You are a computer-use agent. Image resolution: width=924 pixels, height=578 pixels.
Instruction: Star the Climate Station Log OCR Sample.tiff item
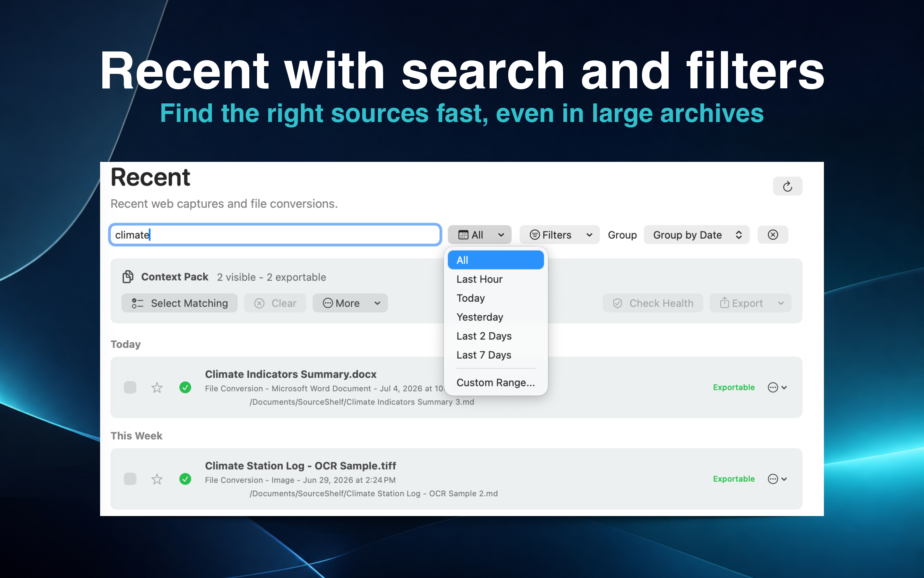(x=157, y=479)
